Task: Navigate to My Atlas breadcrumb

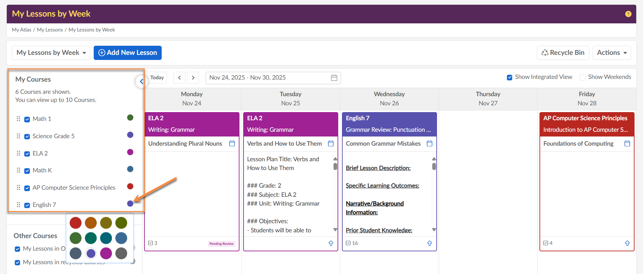Action: tap(21, 30)
